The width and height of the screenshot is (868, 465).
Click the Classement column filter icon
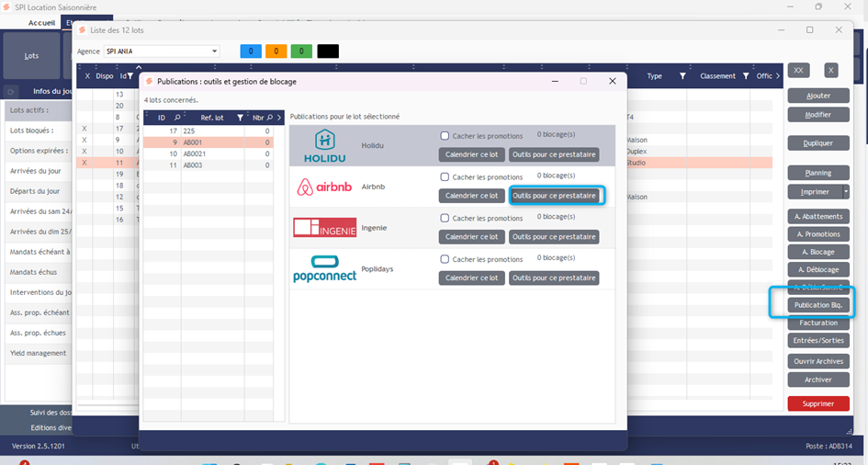pos(746,76)
